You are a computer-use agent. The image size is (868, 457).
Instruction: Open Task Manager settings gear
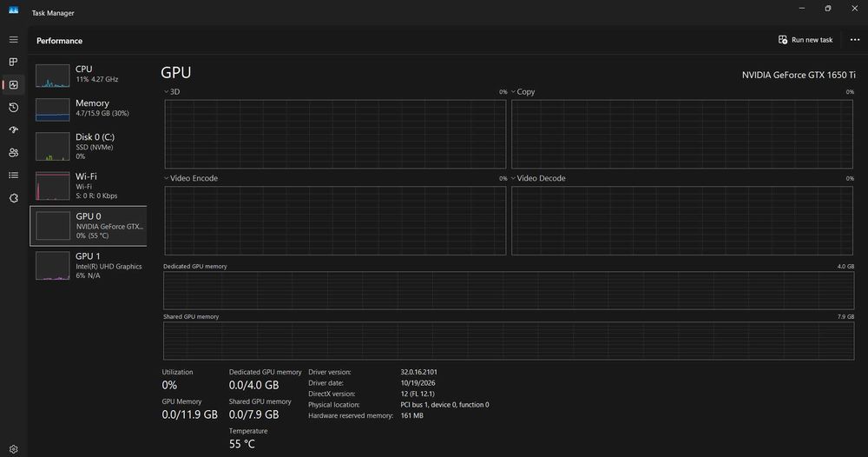[x=13, y=449]
